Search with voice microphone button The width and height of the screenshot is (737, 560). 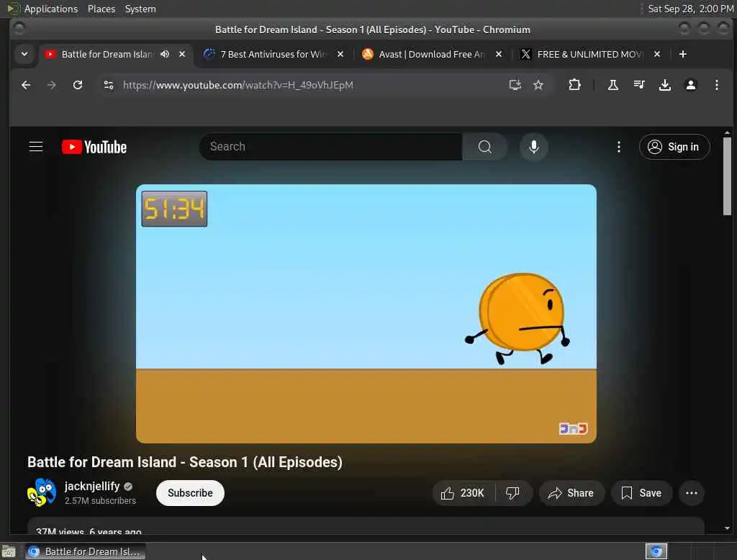pyautogui.click(x=533, y=147)
